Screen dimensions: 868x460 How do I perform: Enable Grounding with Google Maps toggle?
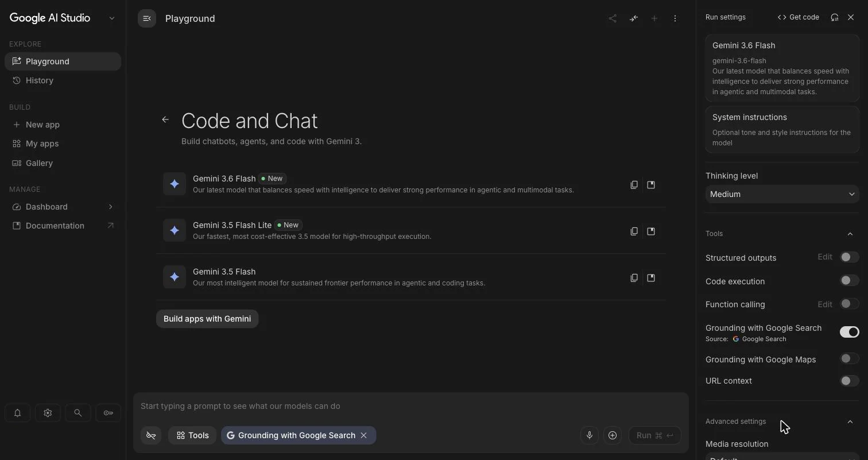(x=849, y=359)
